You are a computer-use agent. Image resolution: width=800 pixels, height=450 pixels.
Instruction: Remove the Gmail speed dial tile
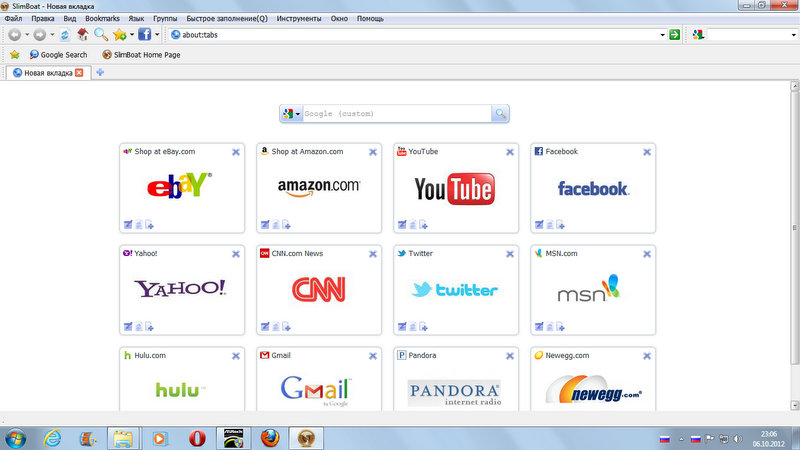pos(373,356)
